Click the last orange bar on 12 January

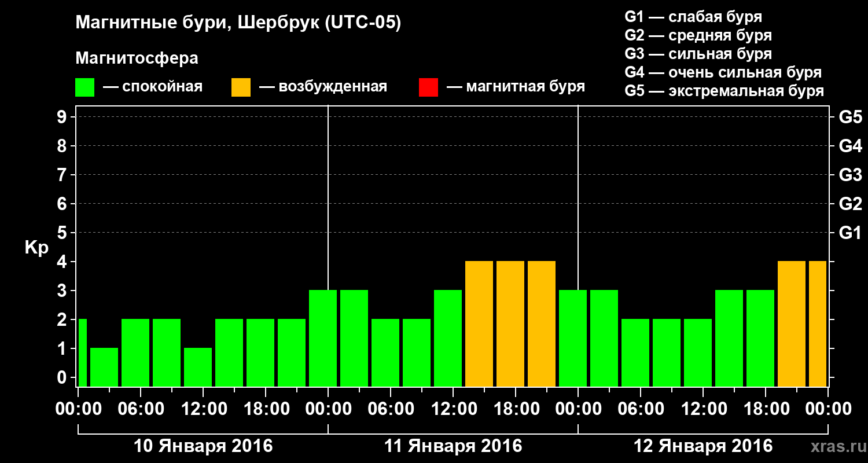(818, 324)
